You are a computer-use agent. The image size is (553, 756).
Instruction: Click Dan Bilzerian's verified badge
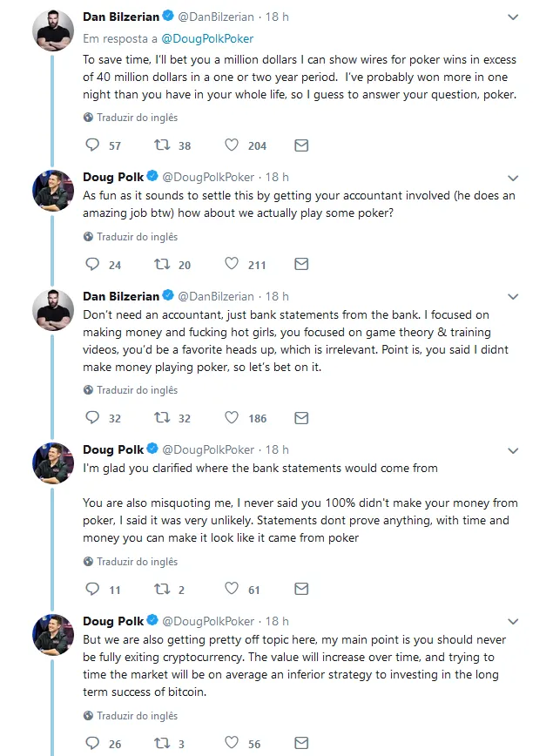pos(169,17)
